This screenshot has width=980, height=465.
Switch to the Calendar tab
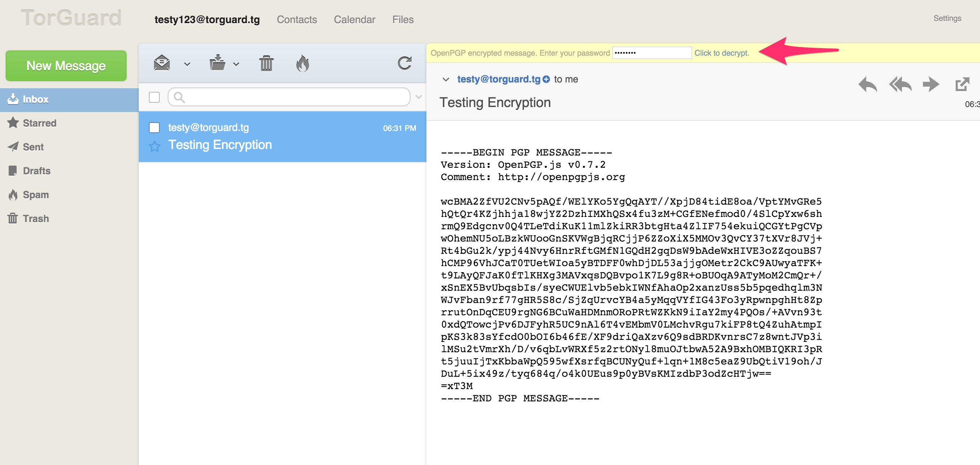354,20
